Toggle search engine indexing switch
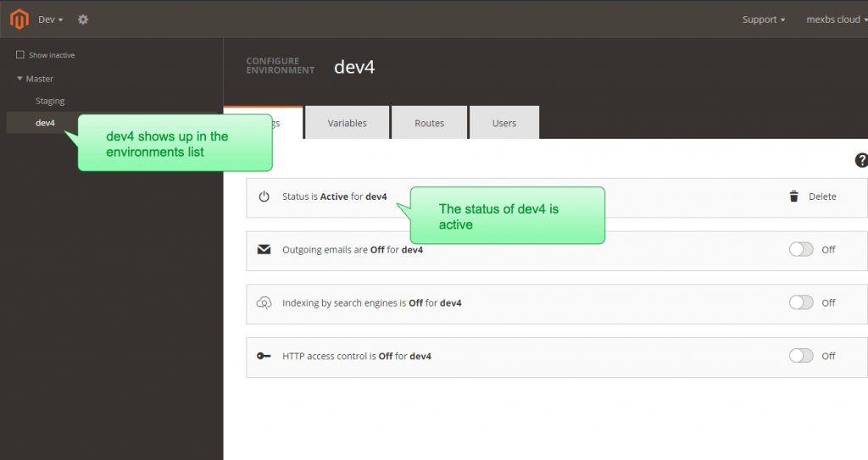This screenshot has width=868, height=460. [x=801, y=302]
